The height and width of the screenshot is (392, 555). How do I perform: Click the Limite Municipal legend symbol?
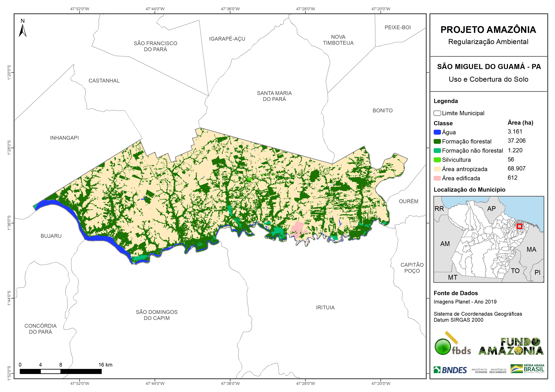pos(437,113)
